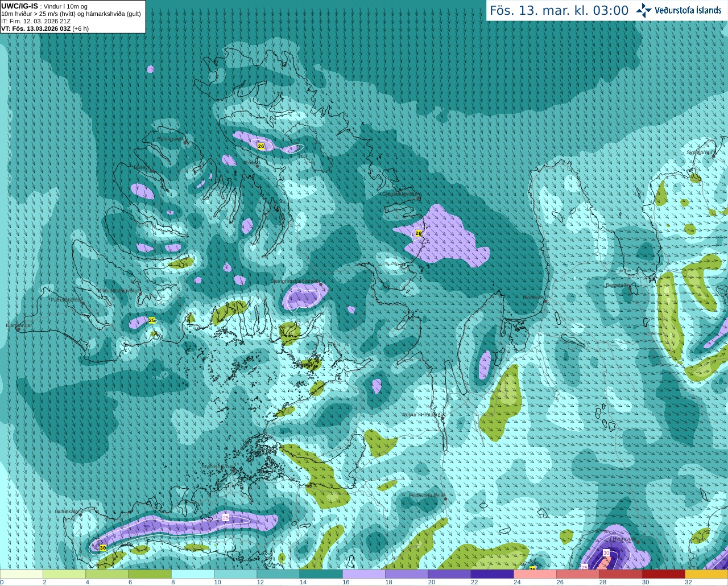This screenshot has height=586, width=728.
Task: Click the legend scale number 32
Action: click(688, 582)
